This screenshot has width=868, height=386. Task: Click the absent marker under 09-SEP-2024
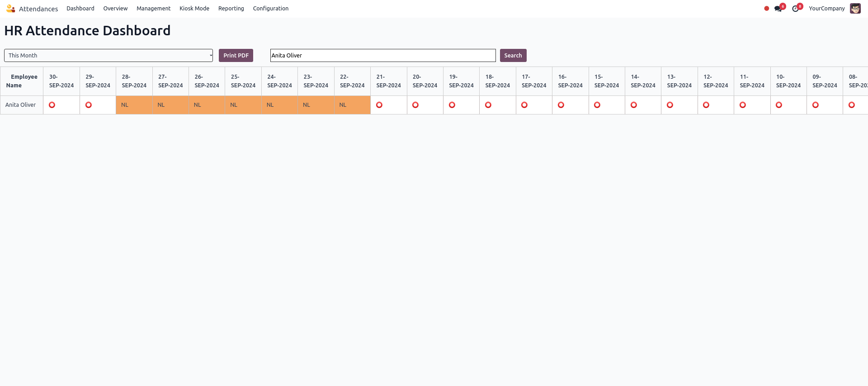[x=815, y=105]
